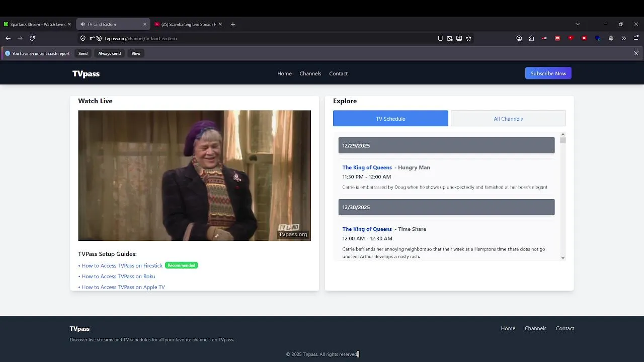
Task: Open How to Access TVPass on Apple TV
Action: coord(123,287)
